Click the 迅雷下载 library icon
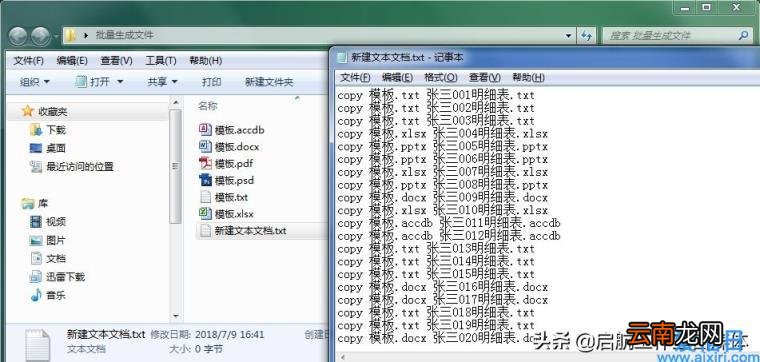The width and height of the screenshot is (760, 362). 35,277
